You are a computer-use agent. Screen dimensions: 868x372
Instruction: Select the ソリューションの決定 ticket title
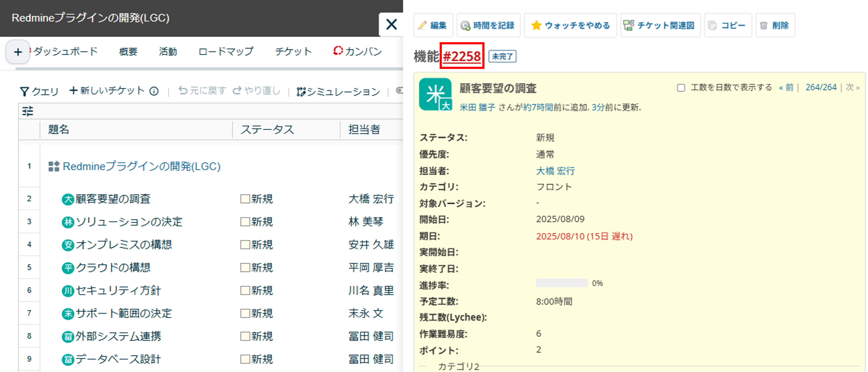coord(129,222)
